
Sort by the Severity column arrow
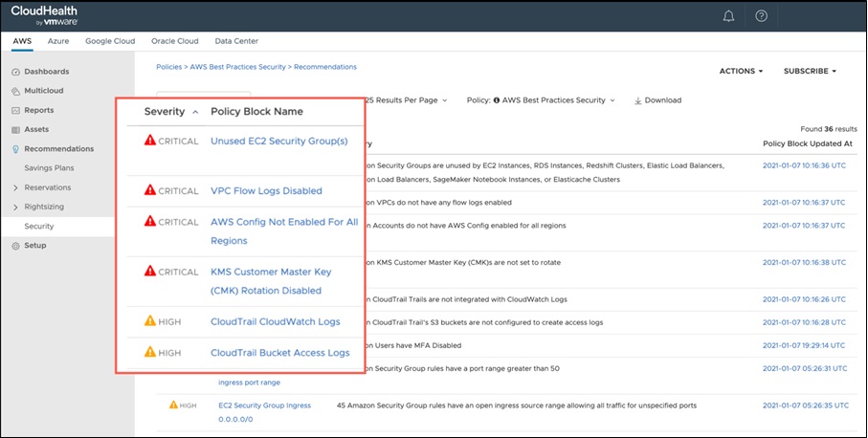[x=195, y=112]
